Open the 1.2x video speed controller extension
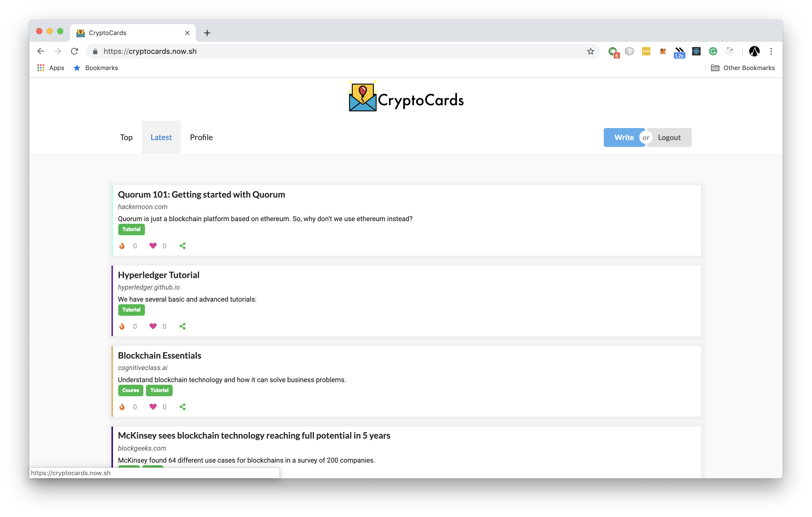 point(679,51)
